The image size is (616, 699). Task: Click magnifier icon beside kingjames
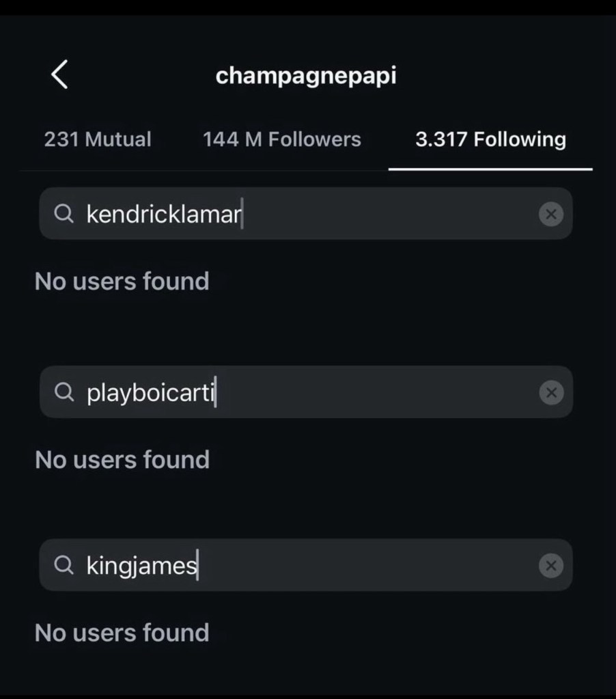[64, 566]
